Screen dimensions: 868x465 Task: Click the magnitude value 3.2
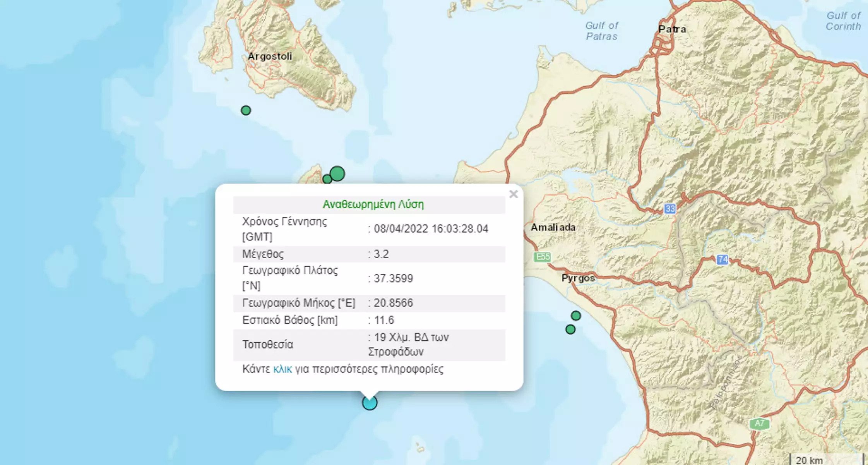point(381,254)
